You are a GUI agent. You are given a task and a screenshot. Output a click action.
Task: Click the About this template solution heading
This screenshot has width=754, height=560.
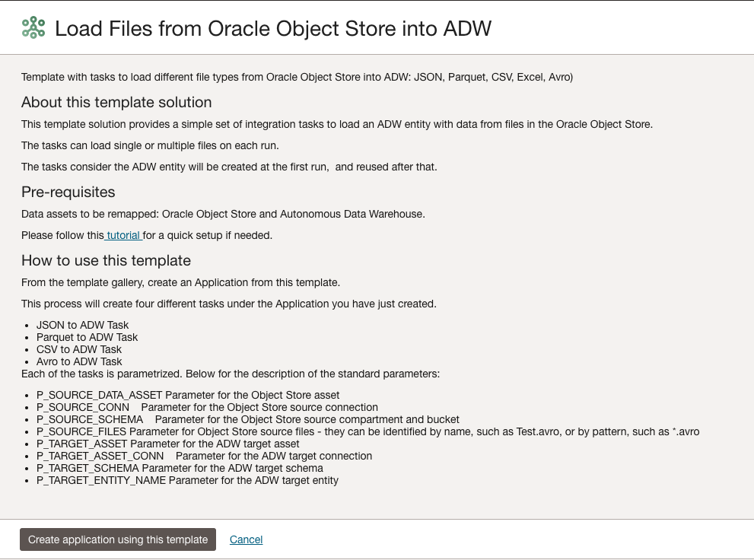[116, 103]
